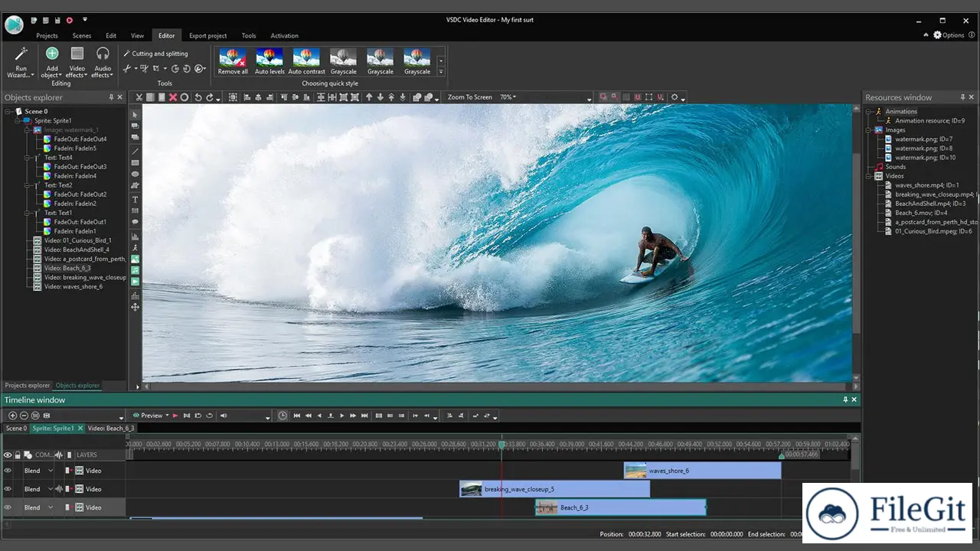Select the cursor pointer tool

pos(136,115)
